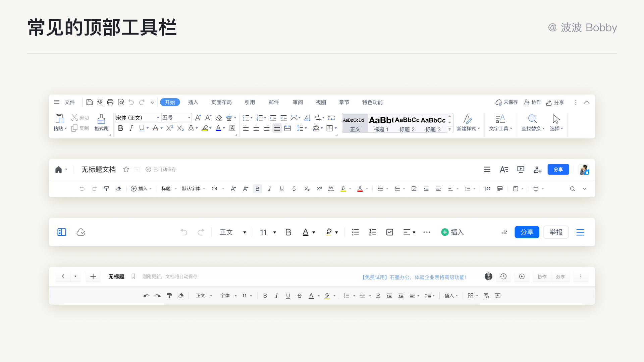Toggle superscript X² in WPS ribbon
This screenshot has height=362, width=644.
tap(169, 128)
